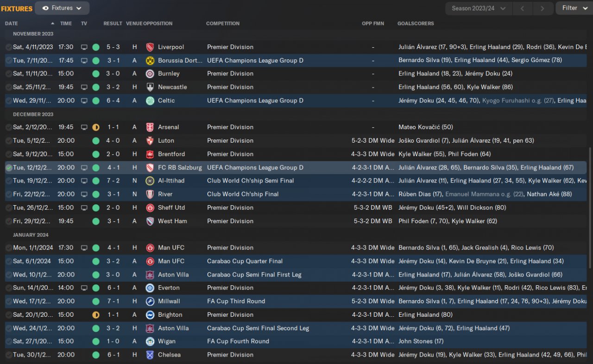The width and height of the screenshot is (593, 364).
Task: Toggle the checkmark on the FC RB Salzburg fixture
Action: pyautogui.click(x=9, y=168)
